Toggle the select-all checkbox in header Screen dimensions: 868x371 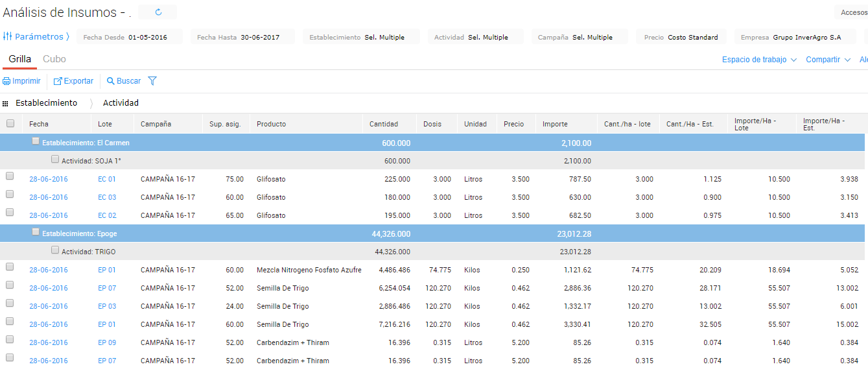pos(10,123)
